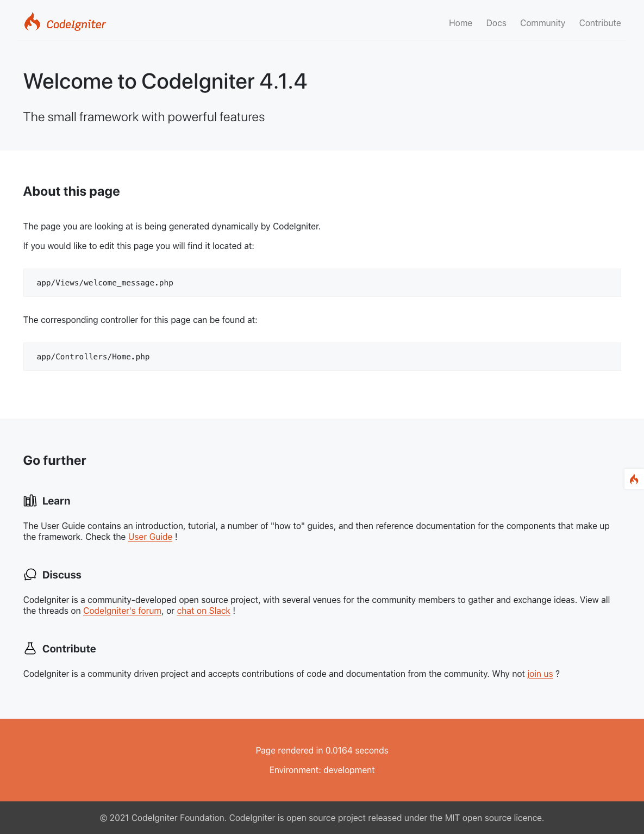Open the Contribute navigation item
This screenshot has width=644, height=834.
pos(600,23)
